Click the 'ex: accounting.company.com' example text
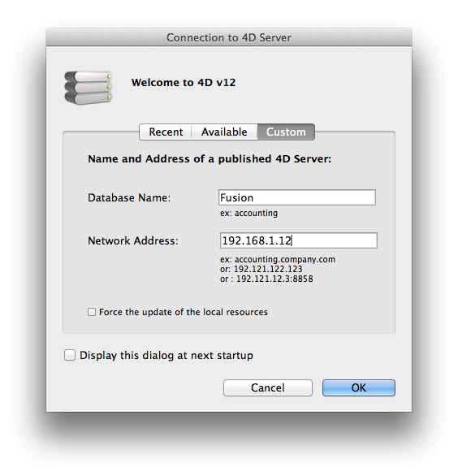458x476 pixels. coord(278,260)
